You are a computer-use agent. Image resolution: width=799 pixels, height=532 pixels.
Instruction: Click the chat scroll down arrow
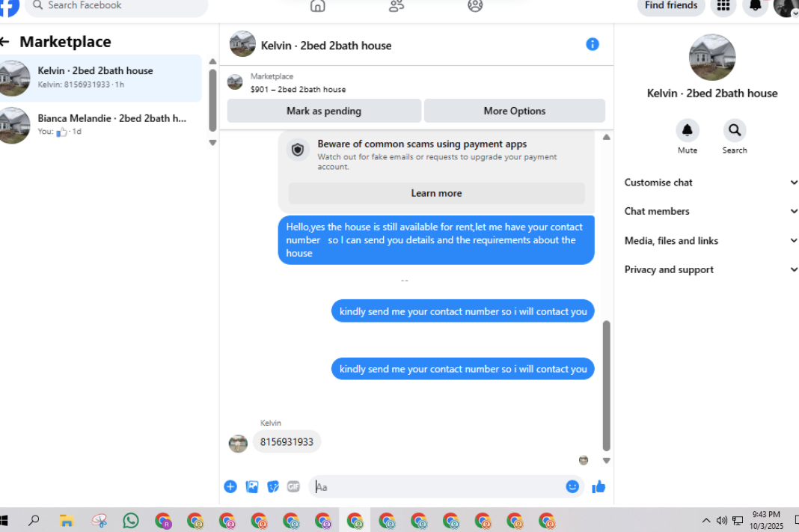coord(607,461)
